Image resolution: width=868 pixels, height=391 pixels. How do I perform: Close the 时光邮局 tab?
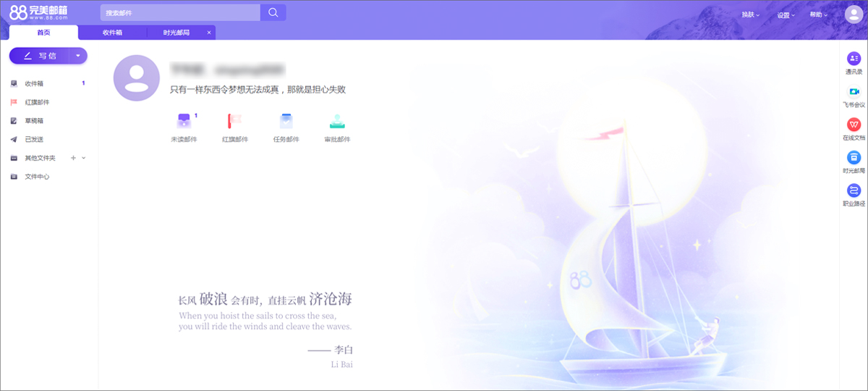209,33
